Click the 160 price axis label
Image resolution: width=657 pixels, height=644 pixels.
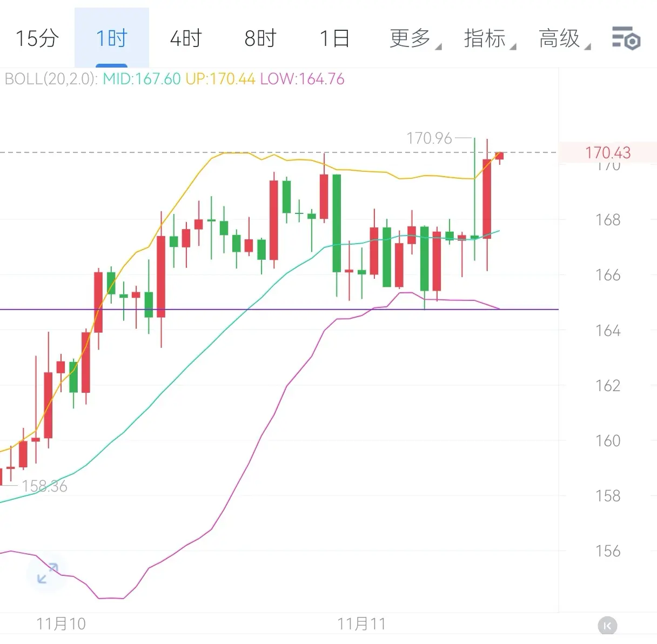608,440
